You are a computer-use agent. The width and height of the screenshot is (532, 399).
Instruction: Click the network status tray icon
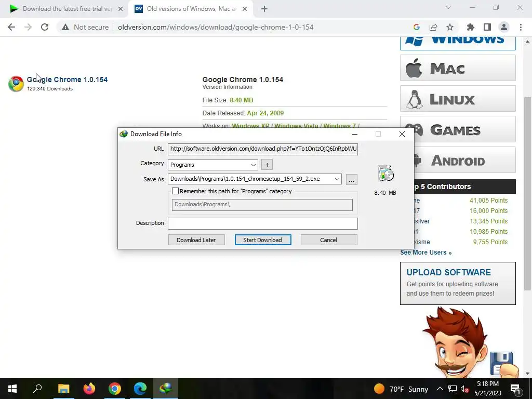[453, 389]
